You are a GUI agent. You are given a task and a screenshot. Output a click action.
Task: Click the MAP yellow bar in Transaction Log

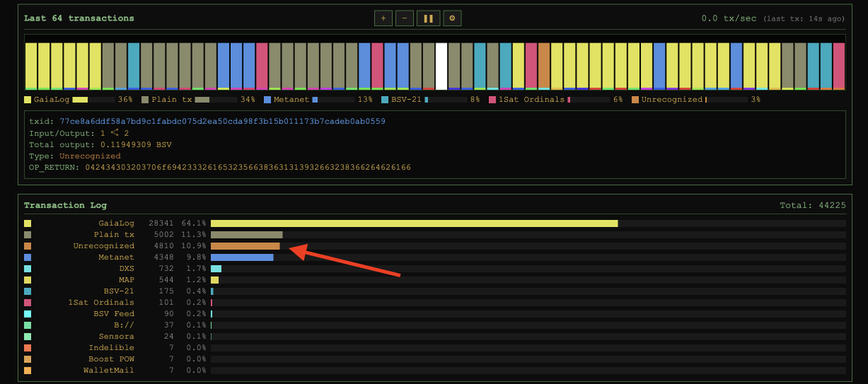214,280
